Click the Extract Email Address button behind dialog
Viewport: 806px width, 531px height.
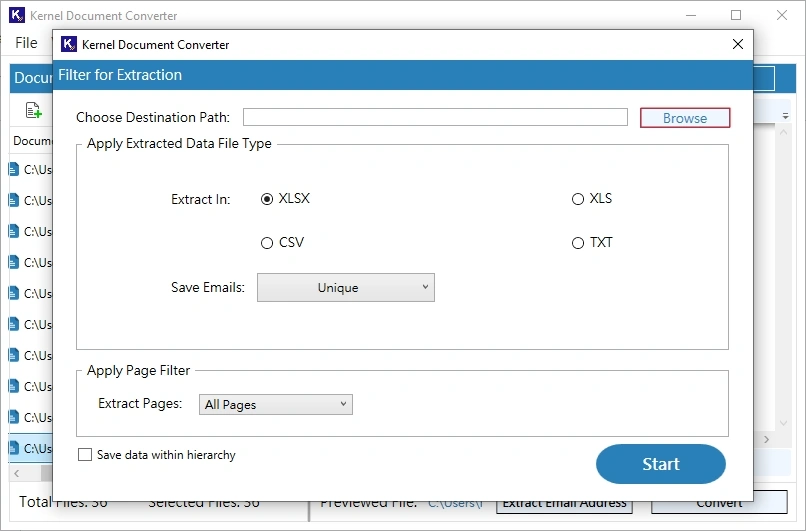[x=564, y=505]
